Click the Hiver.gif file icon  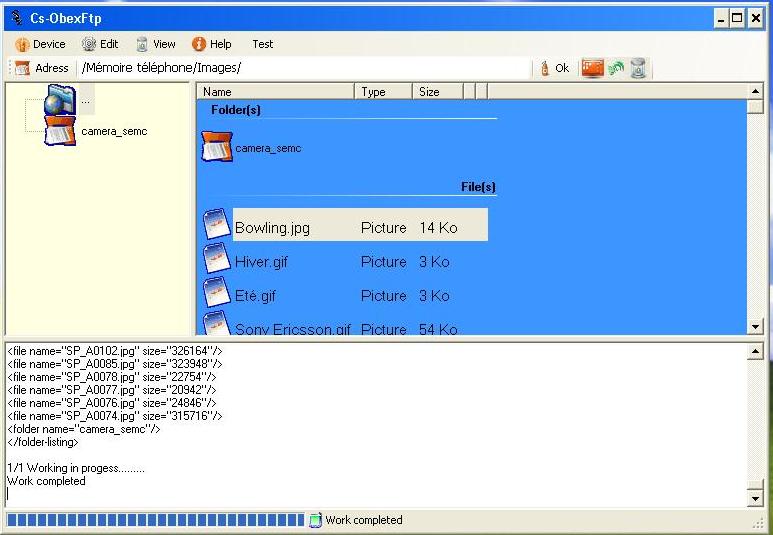(217, 260)
